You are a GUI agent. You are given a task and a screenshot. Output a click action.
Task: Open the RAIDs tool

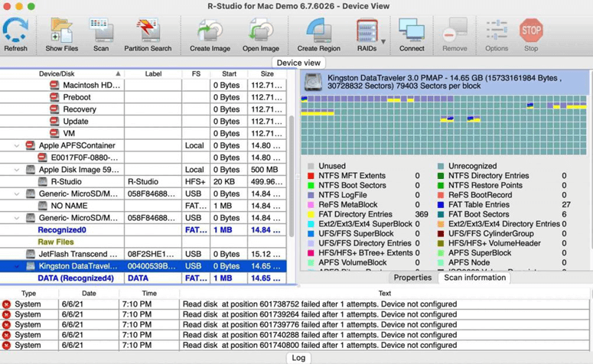367,31
